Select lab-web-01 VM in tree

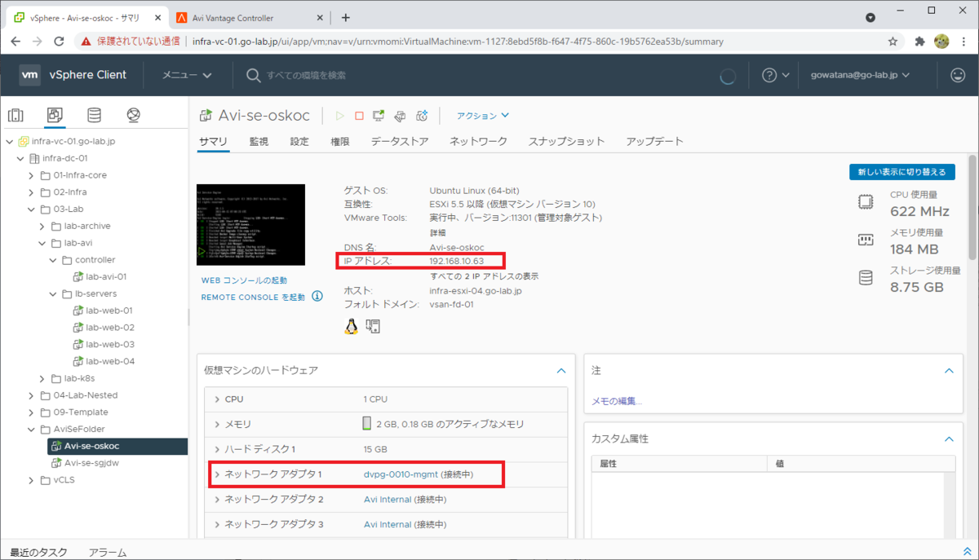(109, 311)
